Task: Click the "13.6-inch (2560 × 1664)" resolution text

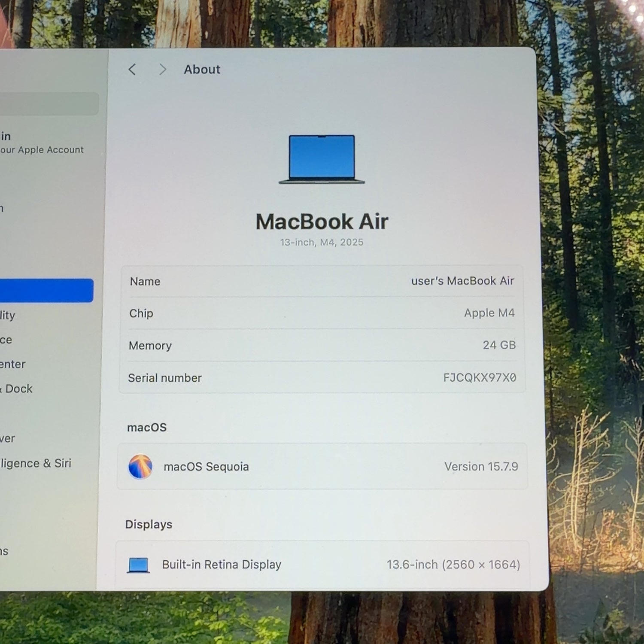Action: [453, 565]
